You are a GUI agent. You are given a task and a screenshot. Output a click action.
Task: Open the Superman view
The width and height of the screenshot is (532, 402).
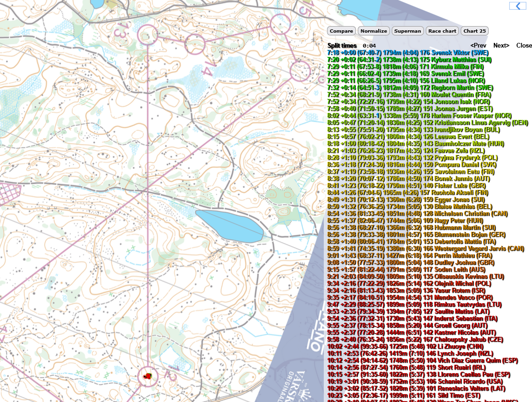click(408, 31)
